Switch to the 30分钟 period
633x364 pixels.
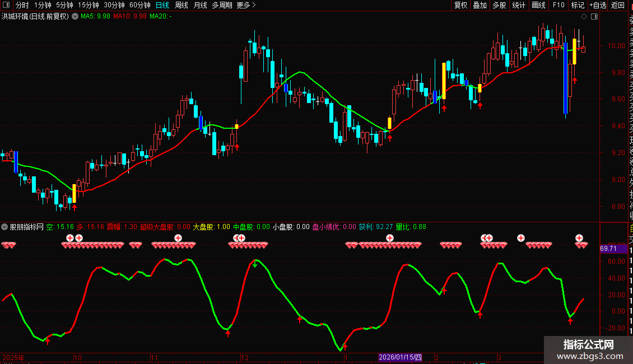click(114, 5)
